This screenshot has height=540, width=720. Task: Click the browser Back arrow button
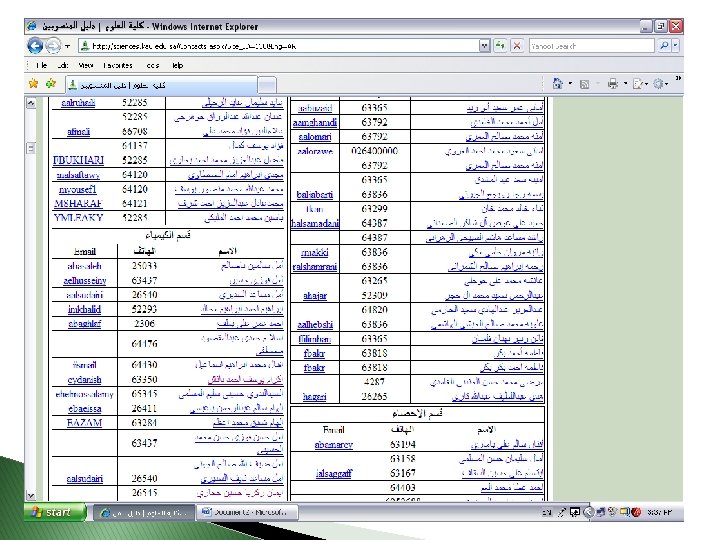click(x=35, y=45)
